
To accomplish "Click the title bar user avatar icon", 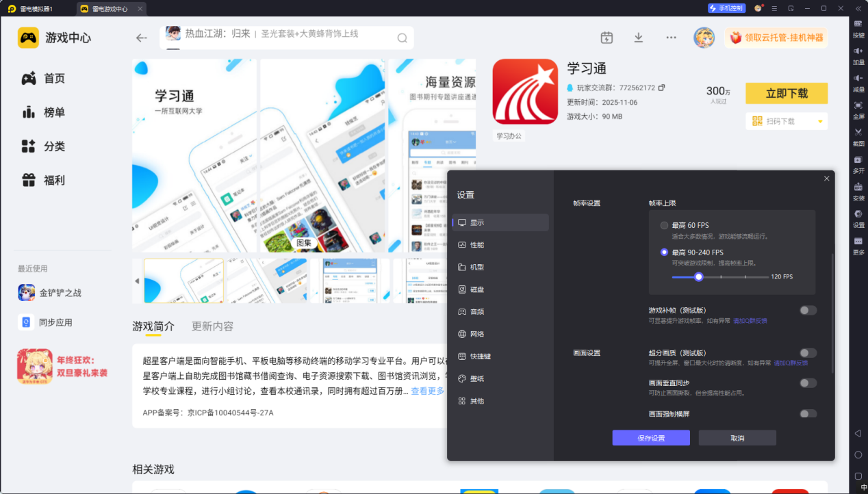I will [x=758, y=8].
